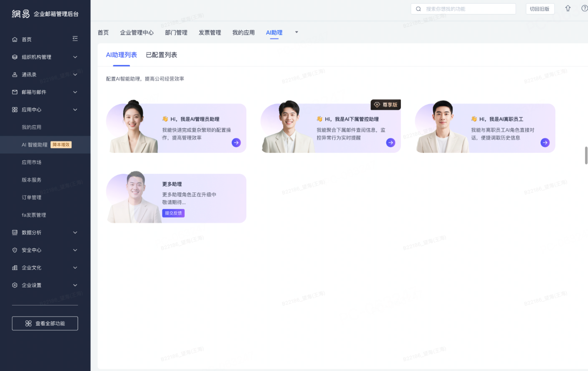588x371 pixels.
Task: Open 应用市场 in the sidebar
Action: [x=32, y=163]
